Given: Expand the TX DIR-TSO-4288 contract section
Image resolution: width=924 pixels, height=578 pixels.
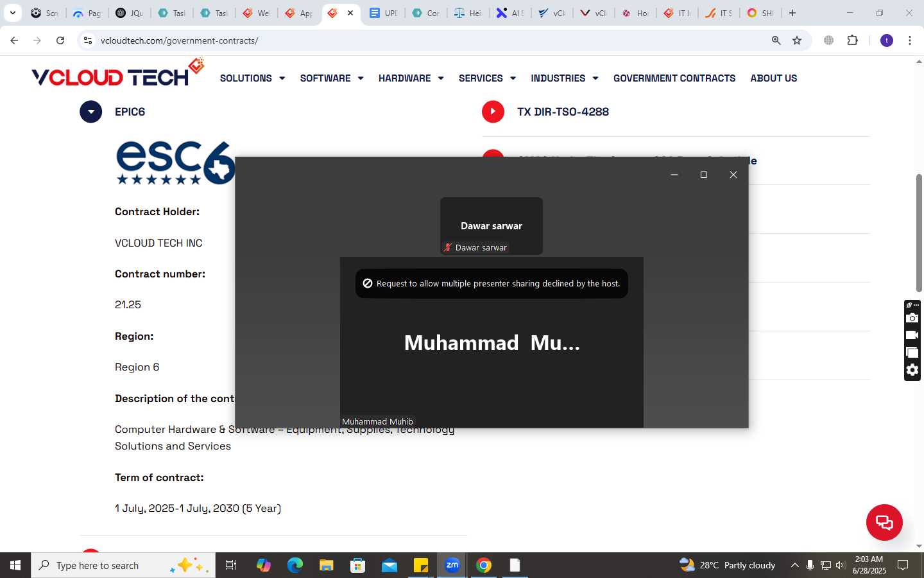Looking at the screenshot, I should [x=493, y=112].
